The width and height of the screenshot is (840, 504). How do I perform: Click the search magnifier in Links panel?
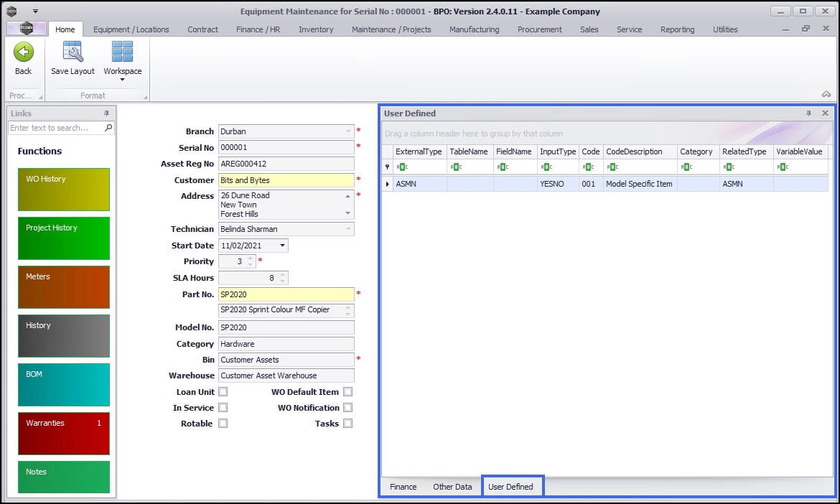108,128
